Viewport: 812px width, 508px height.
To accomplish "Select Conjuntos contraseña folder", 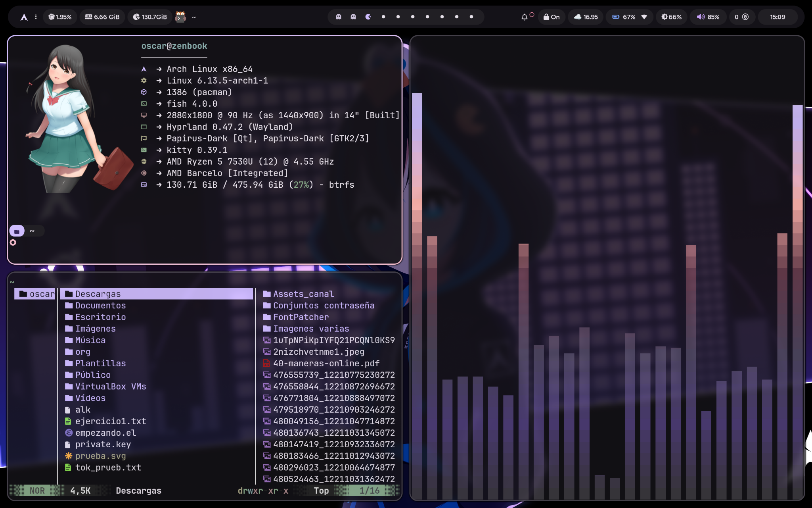I will [x=319, y=306].
